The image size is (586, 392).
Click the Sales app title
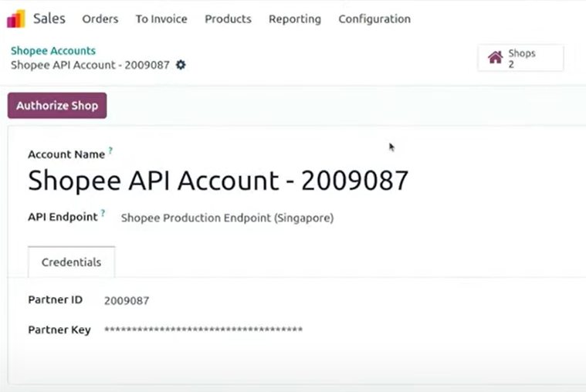tap(49, 19)
